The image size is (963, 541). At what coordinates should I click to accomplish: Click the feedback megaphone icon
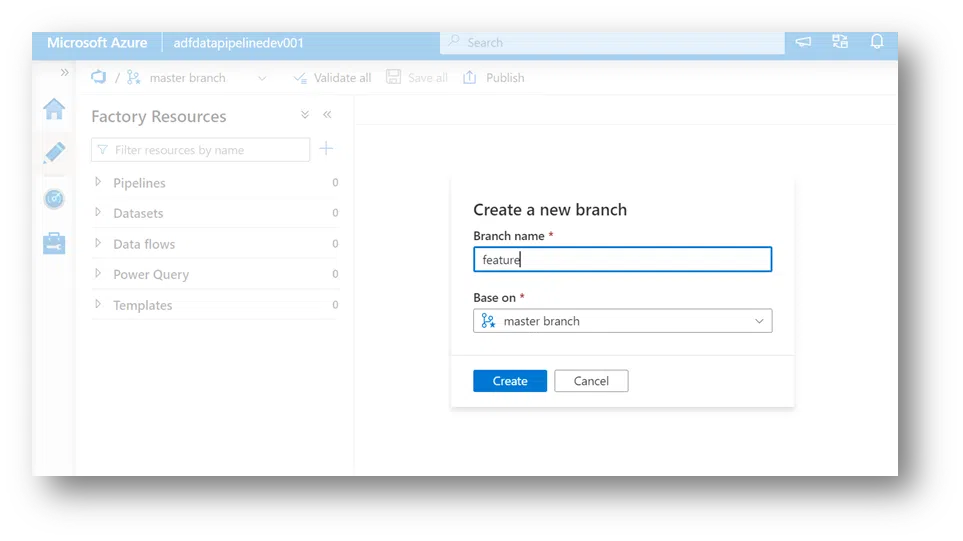tap(803, 42)
